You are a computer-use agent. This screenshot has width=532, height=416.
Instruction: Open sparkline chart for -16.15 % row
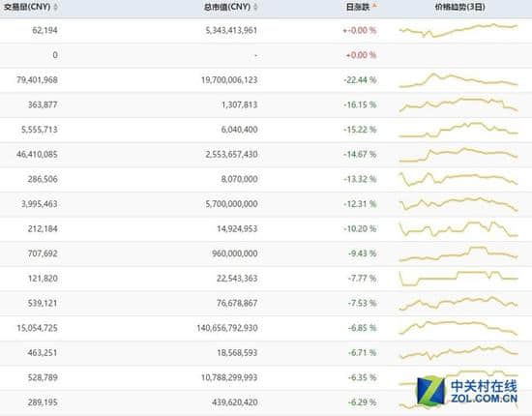[x=458, y=104]
